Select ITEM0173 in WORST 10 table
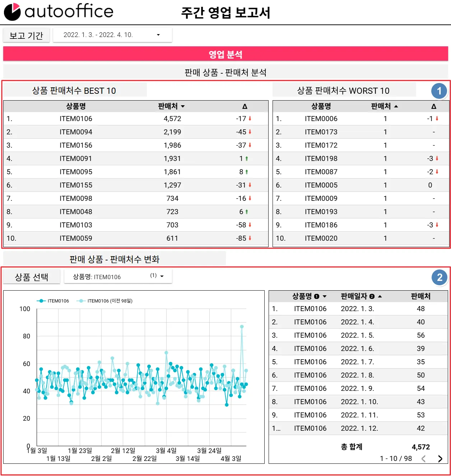451x476 pixels. [321, 132]
